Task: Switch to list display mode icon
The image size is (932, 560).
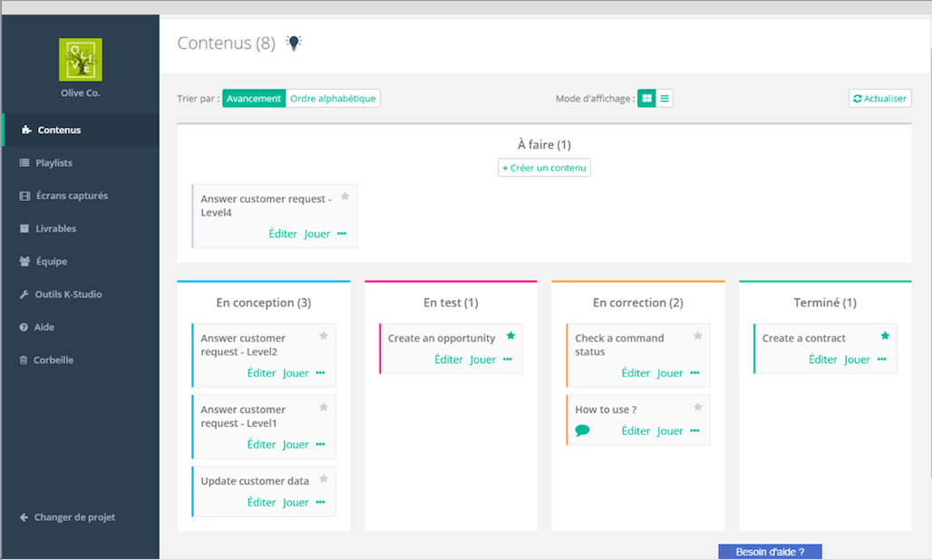Action: coord(665,99)
